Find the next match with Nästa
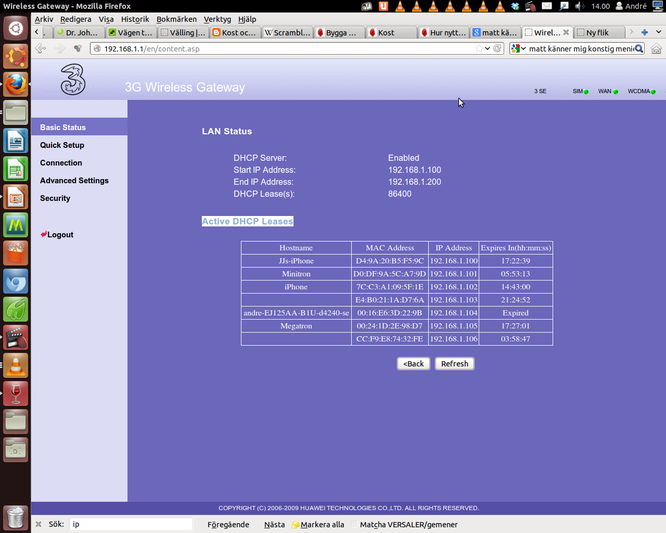This screenshot has width=666, height=533. pos(274,525)
